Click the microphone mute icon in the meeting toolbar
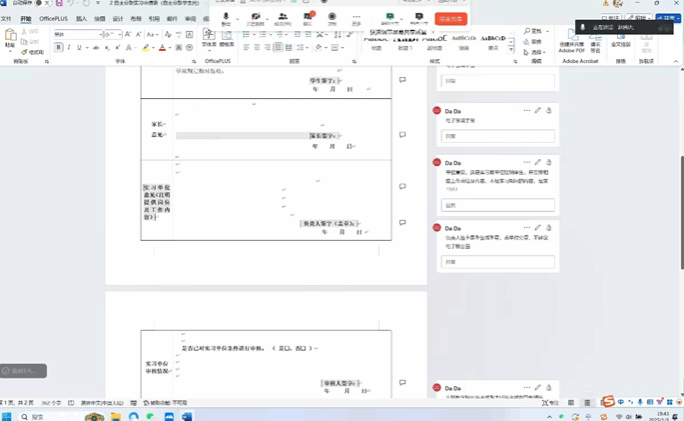This screenshot has height=421, width=684. click(226, 18)
